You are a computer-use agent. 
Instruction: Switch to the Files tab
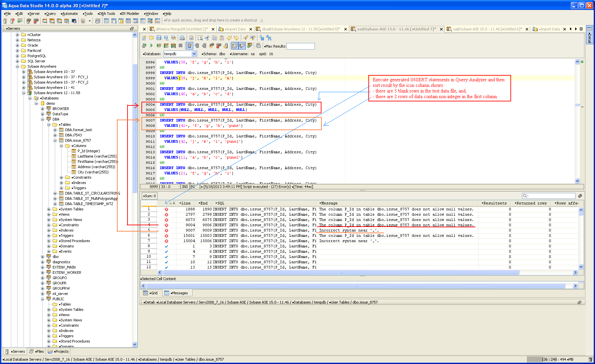tap(37, 351)
